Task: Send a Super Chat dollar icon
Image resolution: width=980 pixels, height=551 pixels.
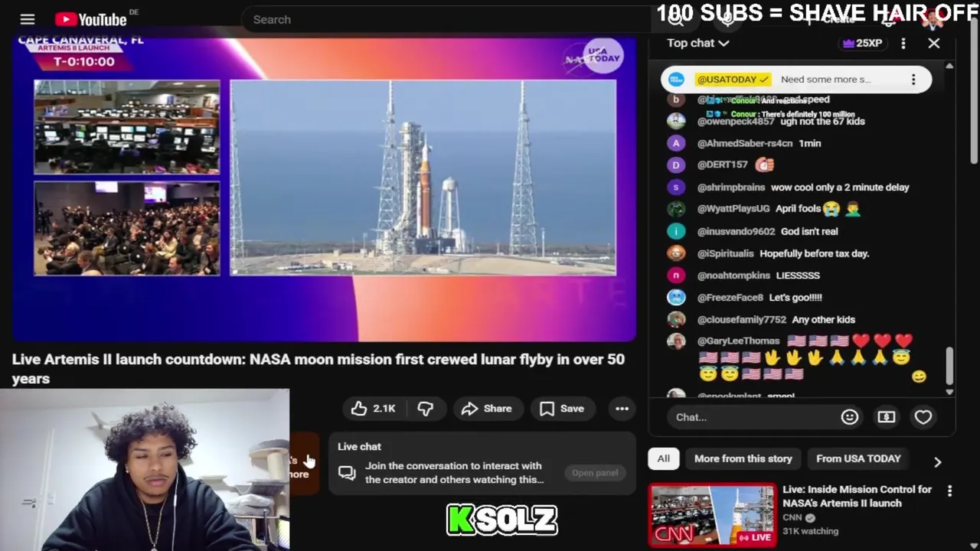Action: click(886, 417)
